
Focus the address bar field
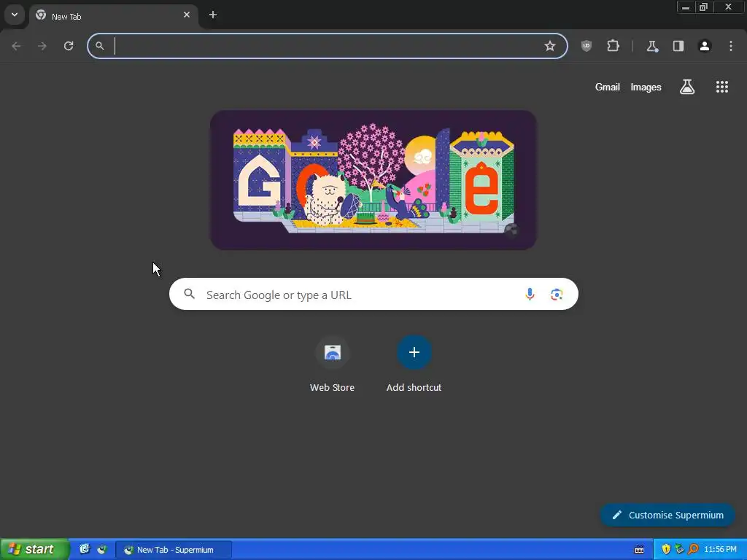click(x=328, y=46)
